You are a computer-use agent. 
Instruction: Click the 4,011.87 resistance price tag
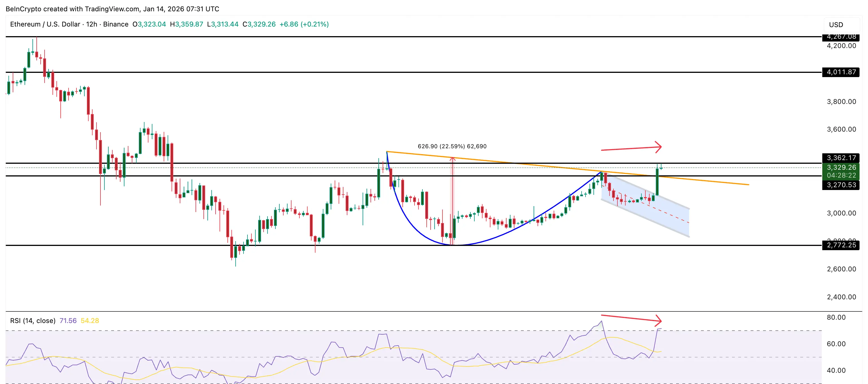click(x=841, y=72)
